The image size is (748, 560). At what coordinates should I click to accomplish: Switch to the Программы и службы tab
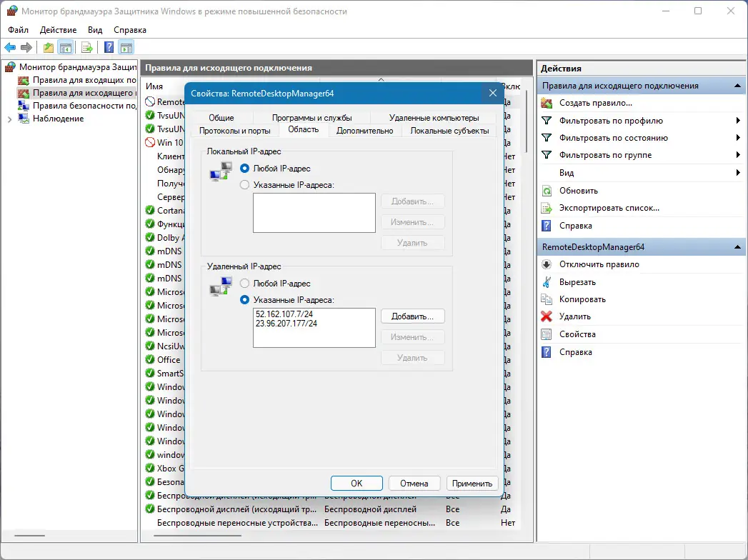(x=312, y=118)
